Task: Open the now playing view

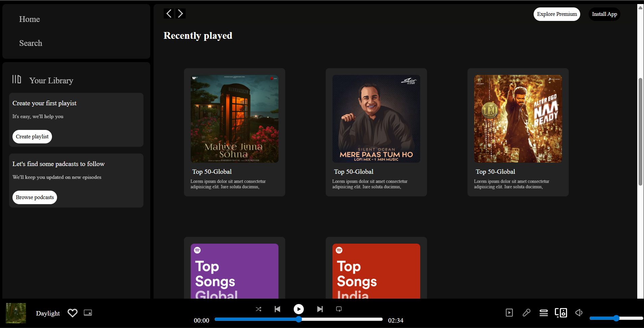Action: point(509,313)
